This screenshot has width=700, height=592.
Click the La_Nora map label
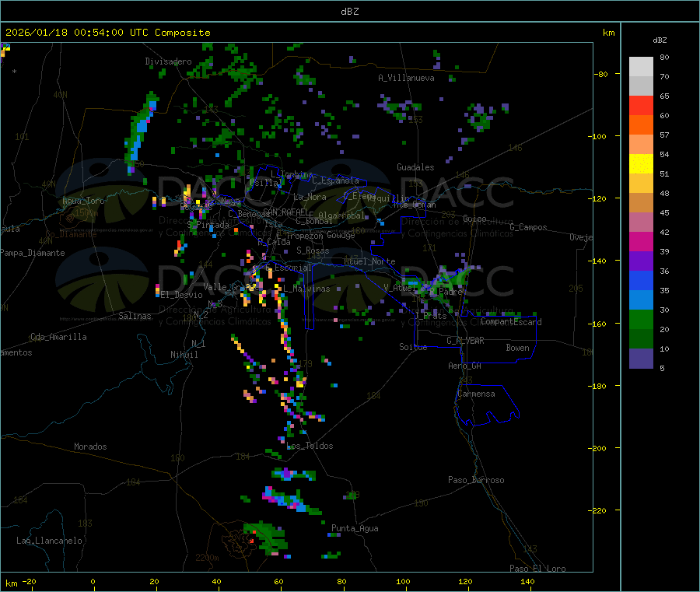tap(310, 197)
